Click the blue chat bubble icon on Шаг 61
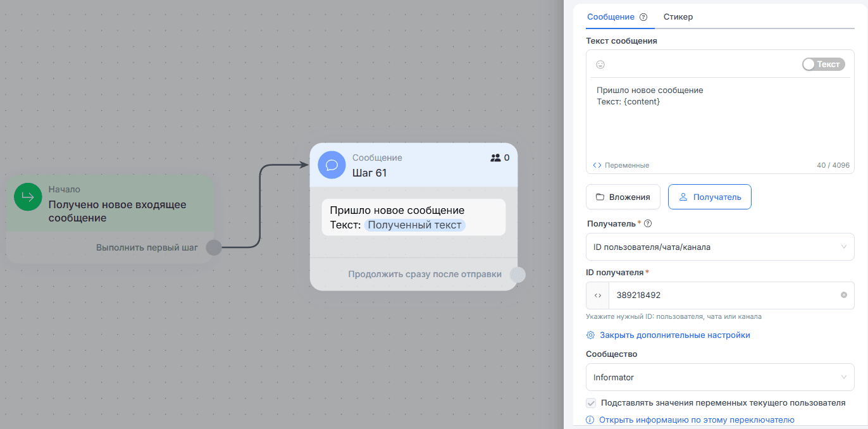The height and width of the screenshot is (429, 868). click(332, 165)
